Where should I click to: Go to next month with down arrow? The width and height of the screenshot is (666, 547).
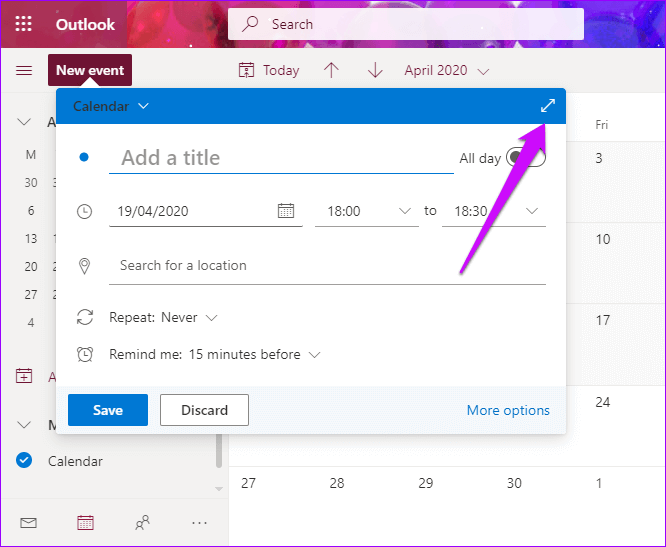pos(375,70)
